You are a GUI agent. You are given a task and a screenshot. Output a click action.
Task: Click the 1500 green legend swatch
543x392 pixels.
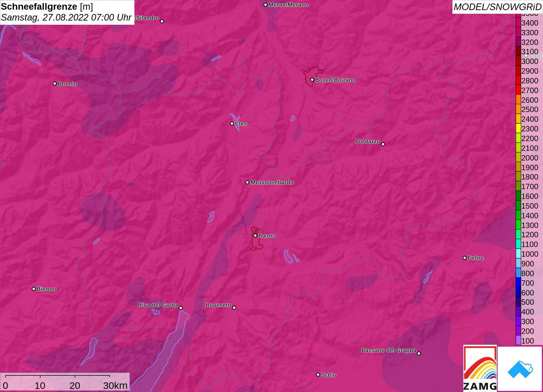point(518,206)
